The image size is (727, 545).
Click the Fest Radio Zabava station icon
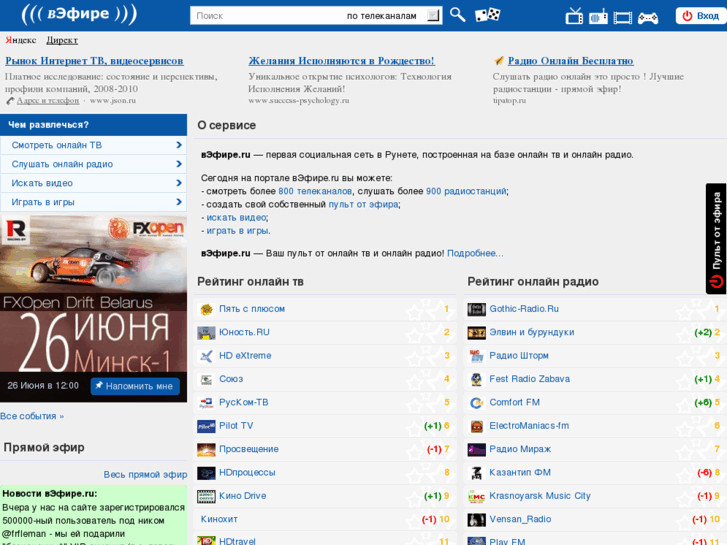[x=476, y=379]
